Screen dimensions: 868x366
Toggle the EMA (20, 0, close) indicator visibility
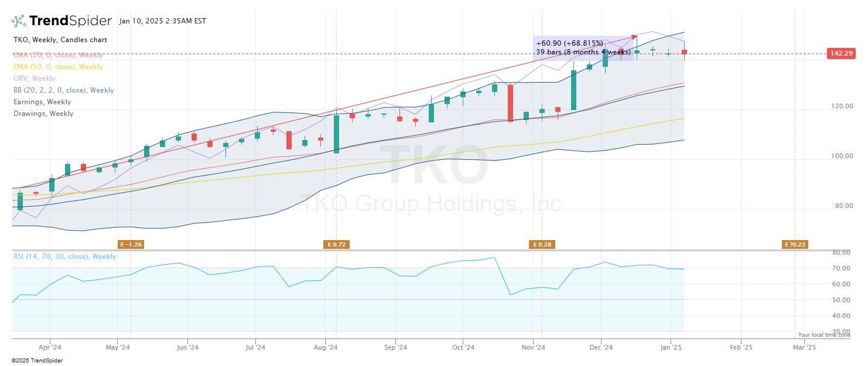[x=58, y=54]
